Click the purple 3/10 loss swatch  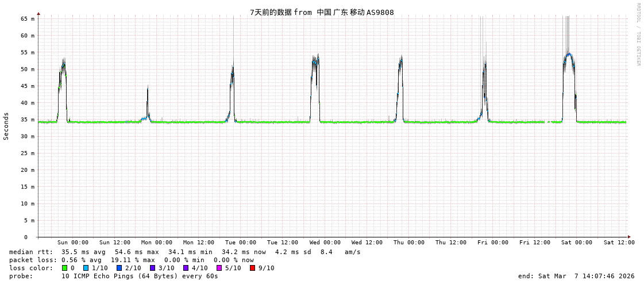point(153,268)
